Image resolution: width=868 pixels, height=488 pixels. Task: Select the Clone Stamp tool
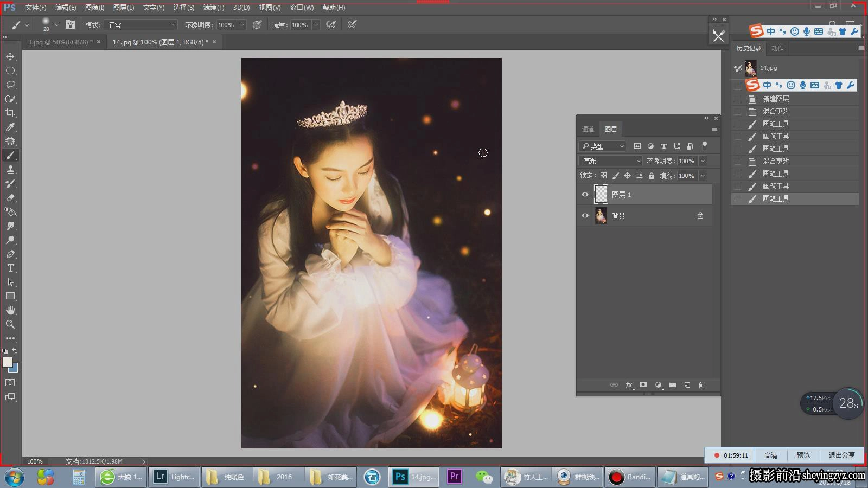pos(10,169)
